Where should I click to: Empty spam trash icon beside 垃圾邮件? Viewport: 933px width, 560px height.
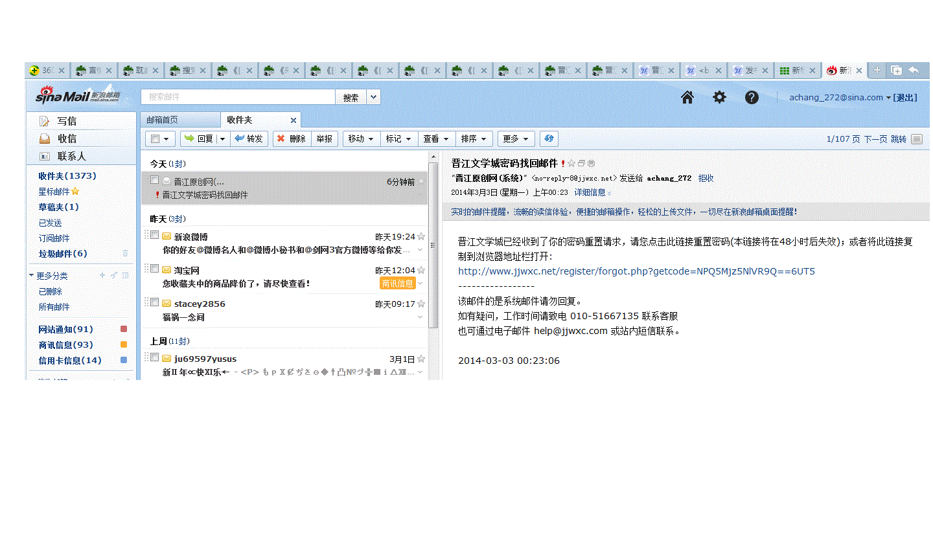tap(125, 253)
